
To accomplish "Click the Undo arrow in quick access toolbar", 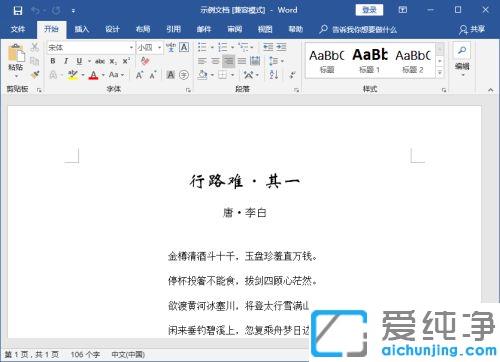I will [35, 10].
